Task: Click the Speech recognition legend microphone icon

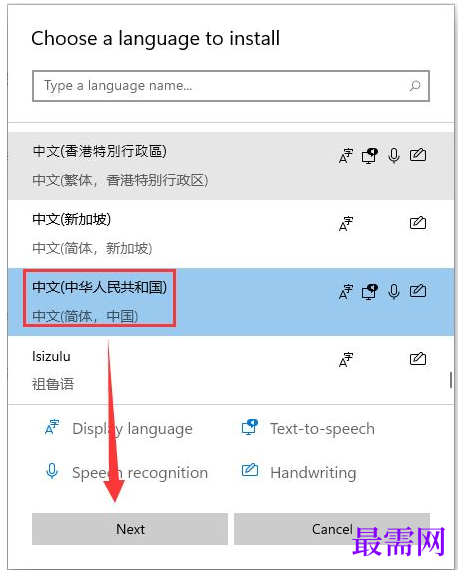Action: pos(52,471)
